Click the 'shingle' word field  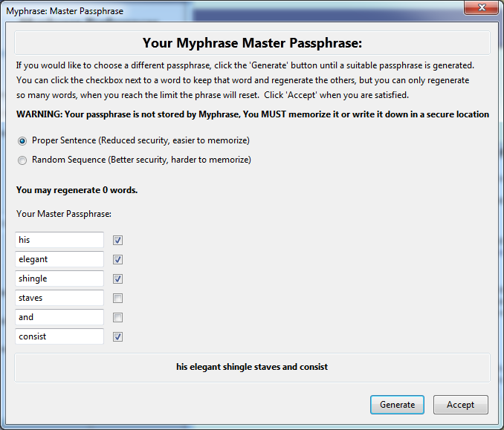pyautogui.click(x=59, y=278)
